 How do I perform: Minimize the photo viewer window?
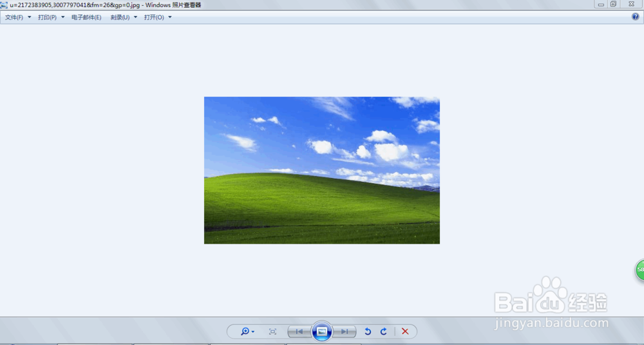601,4
